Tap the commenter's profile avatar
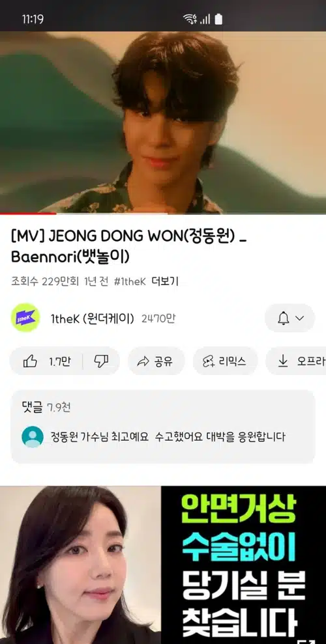Image resolution: width=326 pixels, height=644 pixels. click(33, 436)
